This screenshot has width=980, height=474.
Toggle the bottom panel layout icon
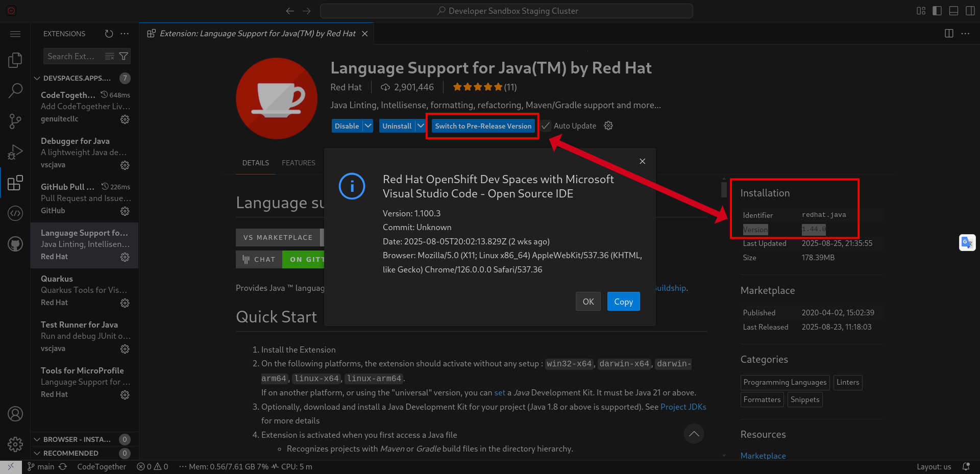(x=953, y=11)
